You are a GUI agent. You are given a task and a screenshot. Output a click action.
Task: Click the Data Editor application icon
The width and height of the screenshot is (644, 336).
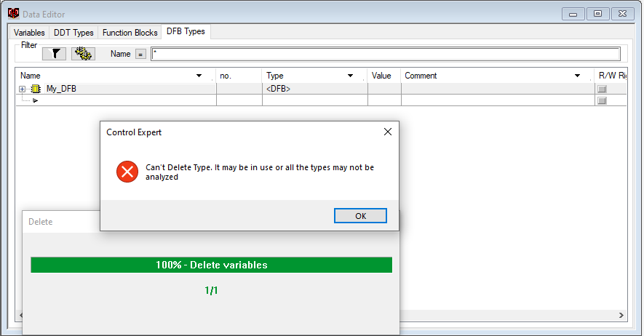coord(13,14)
